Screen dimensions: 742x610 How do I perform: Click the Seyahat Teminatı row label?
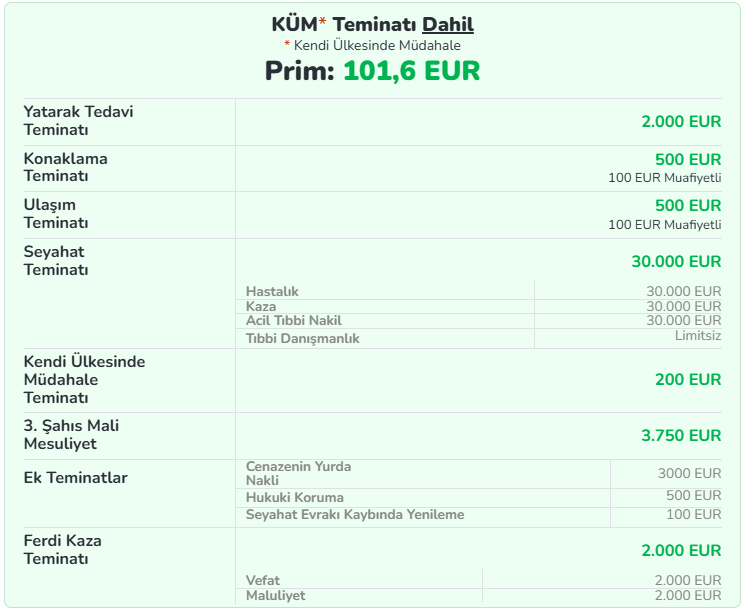click(x=58, y=261)
